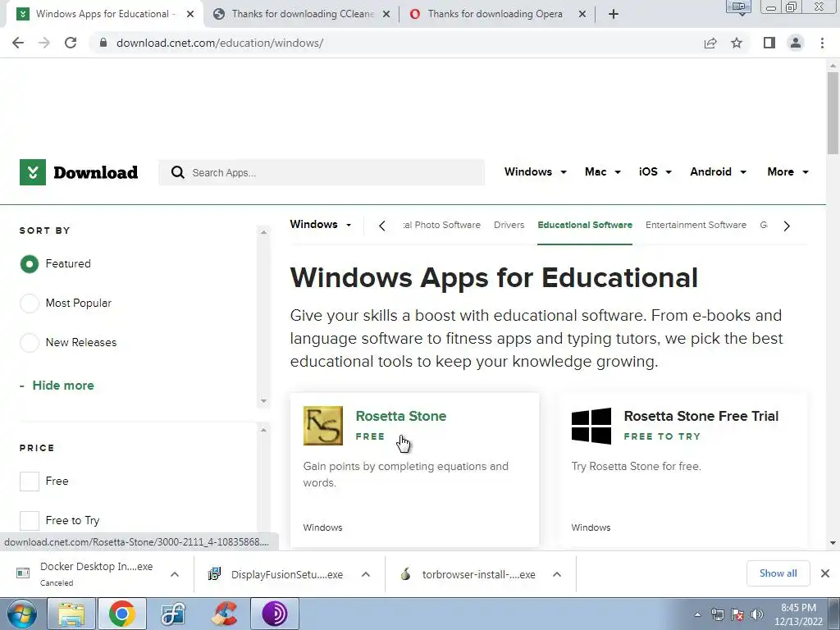
Task: Select the Photo Software category tab
Action: coord(442,225)
